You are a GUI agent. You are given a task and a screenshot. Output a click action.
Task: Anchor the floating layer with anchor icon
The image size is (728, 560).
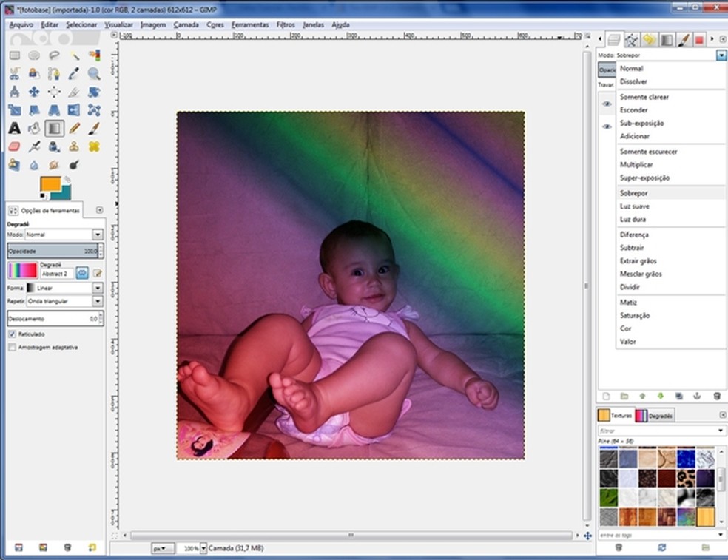pyautogui.click(x=698, y=397)
